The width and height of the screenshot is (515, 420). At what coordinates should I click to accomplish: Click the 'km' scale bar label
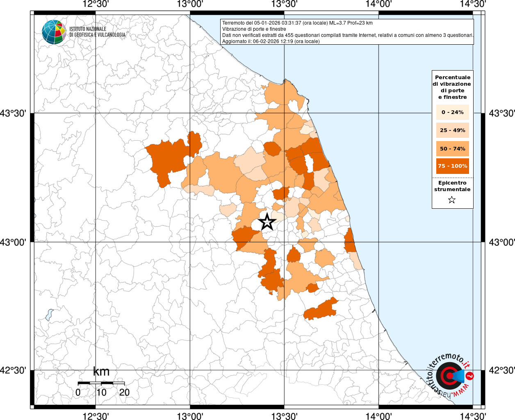[101, 372]
